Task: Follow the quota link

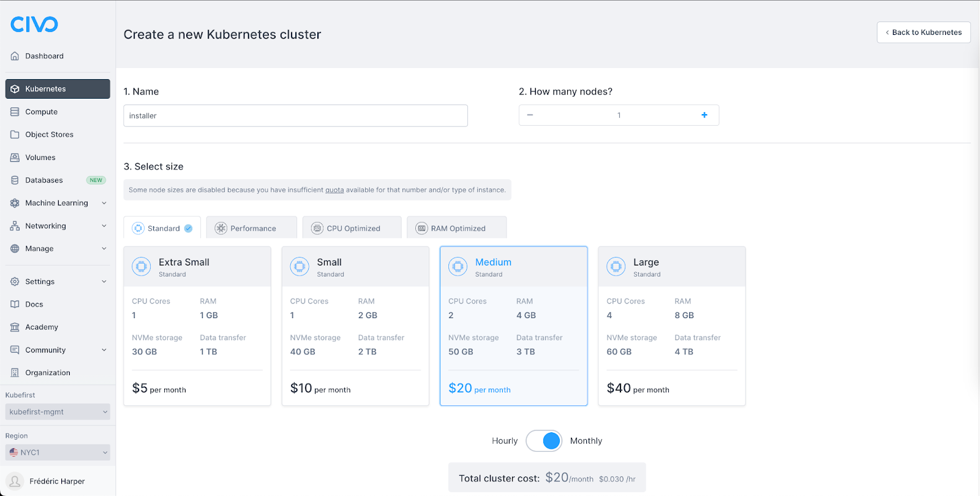Action: click(x=334, y=190)
